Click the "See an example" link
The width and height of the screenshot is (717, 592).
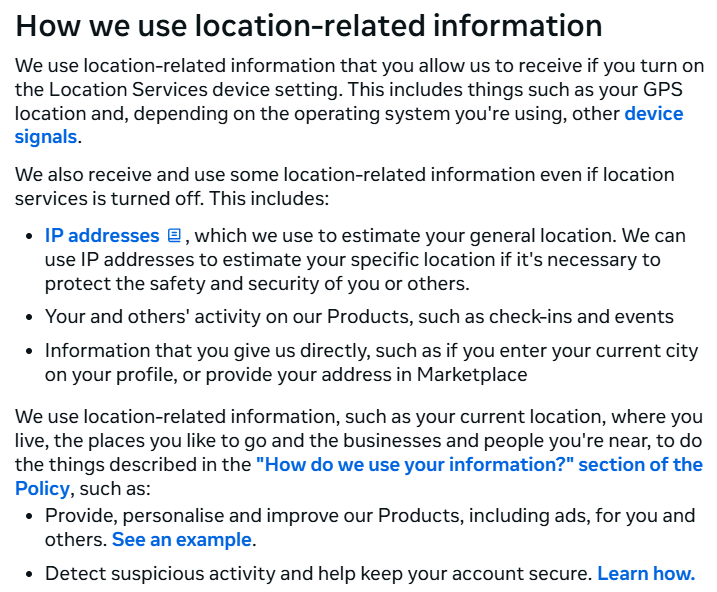tap(182, 540)
